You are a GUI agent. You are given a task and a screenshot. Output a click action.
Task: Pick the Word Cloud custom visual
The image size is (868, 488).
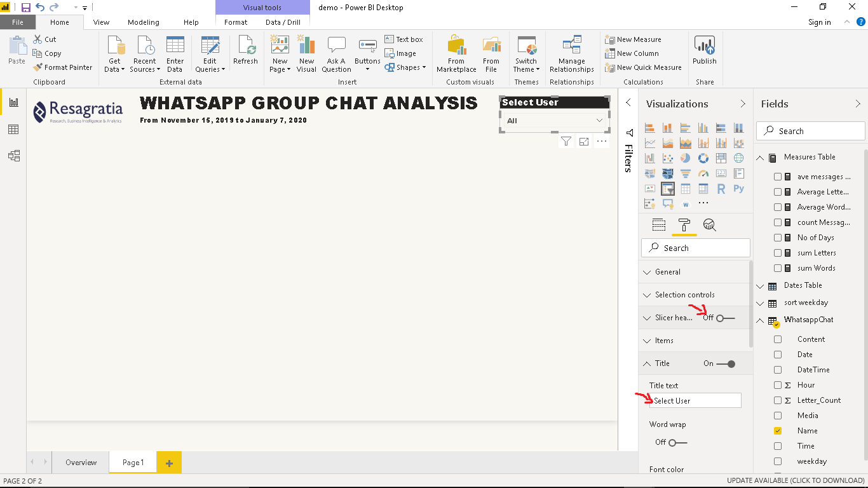[685, 204]
